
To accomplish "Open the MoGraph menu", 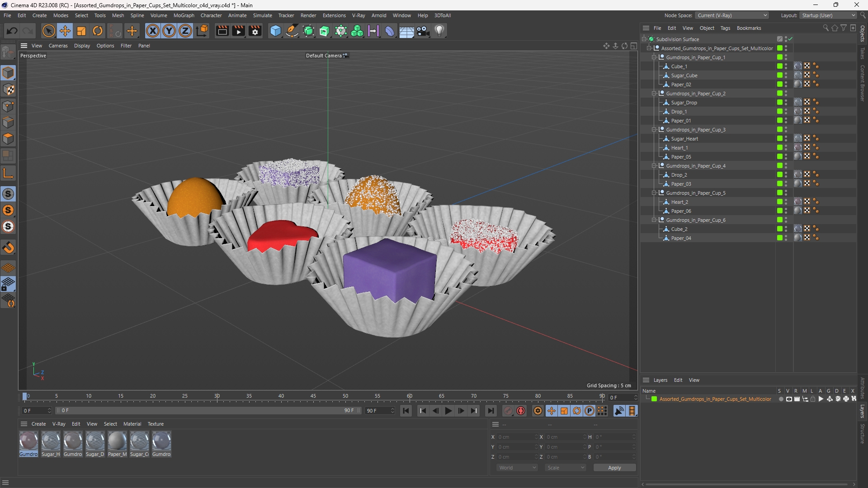I will tap(184, 15).
